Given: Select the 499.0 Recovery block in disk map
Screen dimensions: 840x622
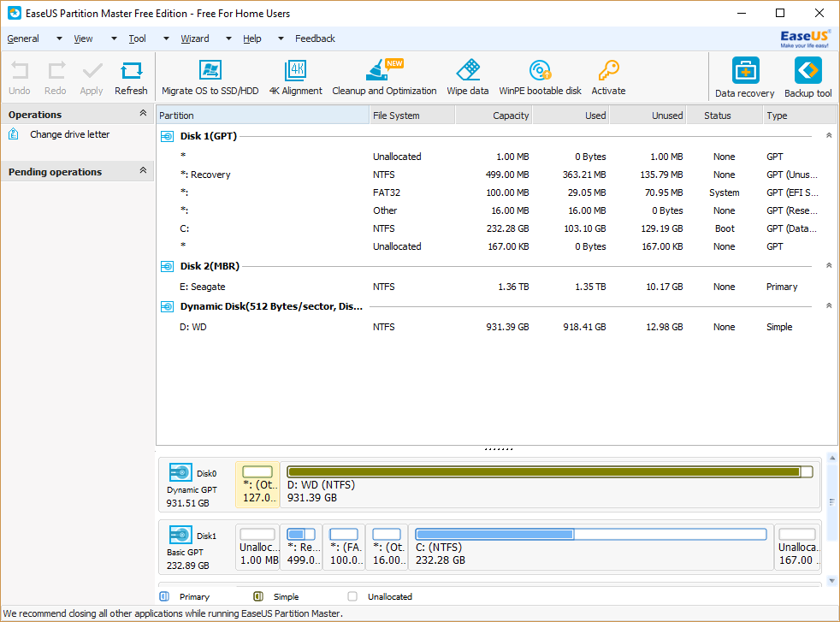Looking at the screenshot, I should point(301,547).
